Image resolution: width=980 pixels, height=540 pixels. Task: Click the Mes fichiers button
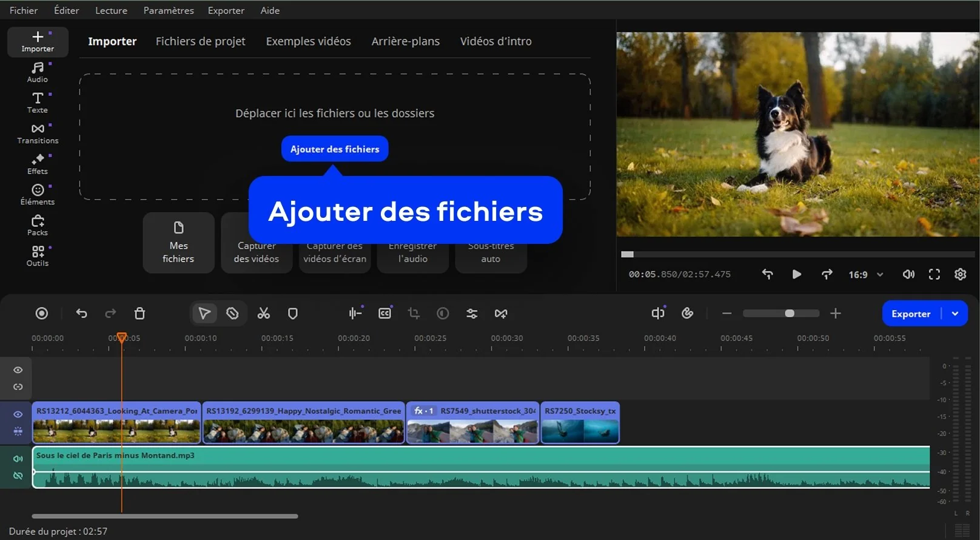(178, 243)
